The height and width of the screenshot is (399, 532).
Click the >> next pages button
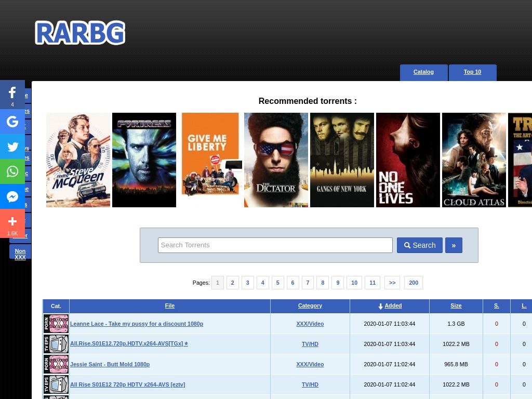[392, 283]
